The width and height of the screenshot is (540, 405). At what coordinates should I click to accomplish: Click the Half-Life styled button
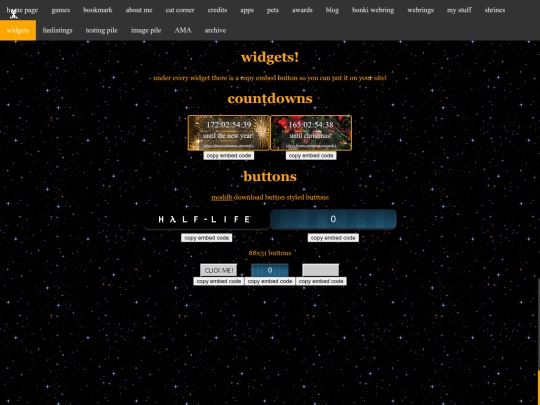pyautogui.click(x=207, y=219)
